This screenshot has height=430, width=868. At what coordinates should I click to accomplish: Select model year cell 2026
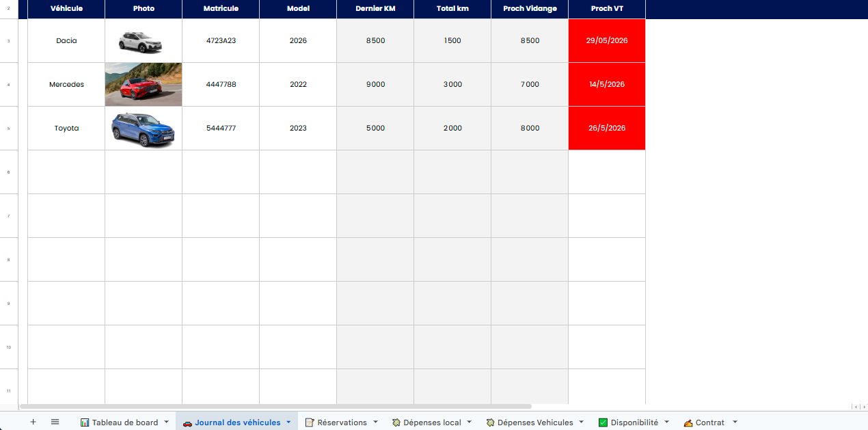pyautogui.click(x=298, y=41)
